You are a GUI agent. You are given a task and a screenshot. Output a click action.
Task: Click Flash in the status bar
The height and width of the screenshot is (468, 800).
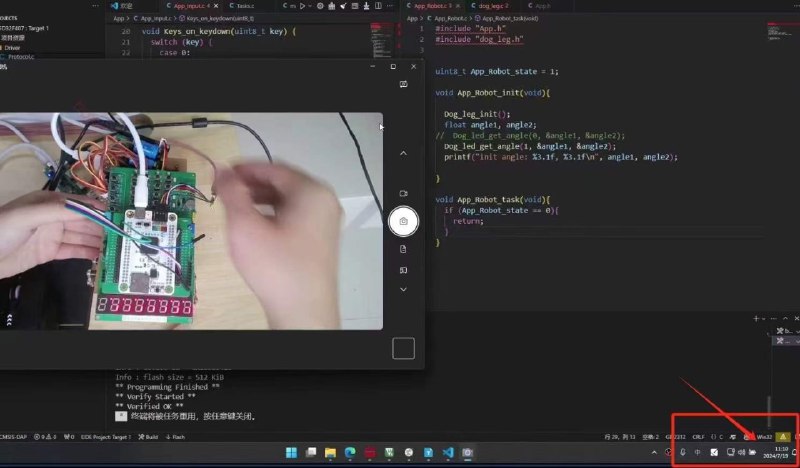(176, 437)
